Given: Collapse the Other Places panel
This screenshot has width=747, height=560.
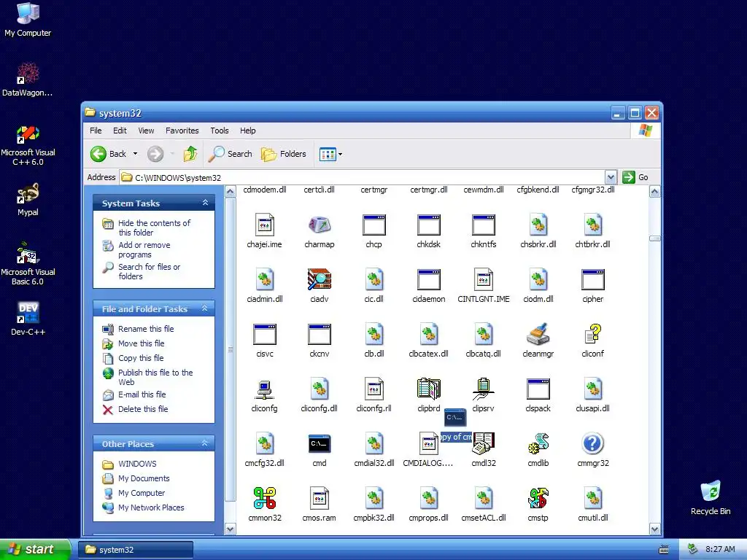Looking at the screenshot, I should (x=205, y=443).
